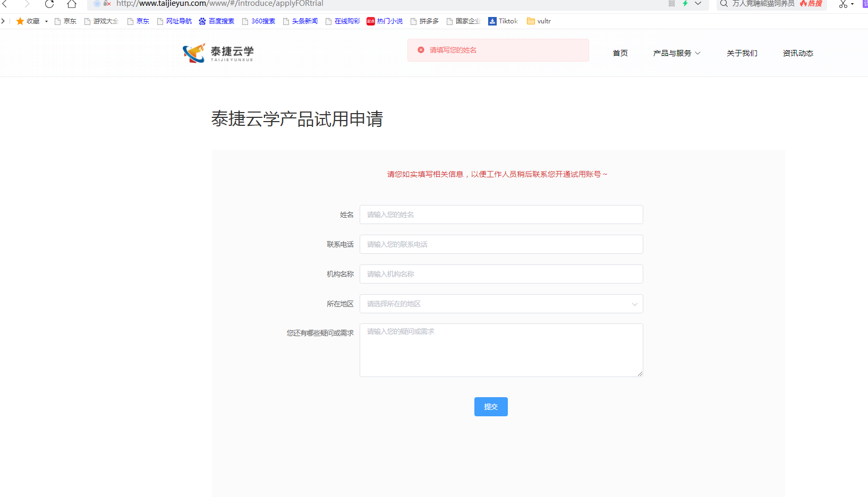Click the 姓名 field label
Image resolution: width=868 pixels, height=497 pixels.
tap(347, 215)
